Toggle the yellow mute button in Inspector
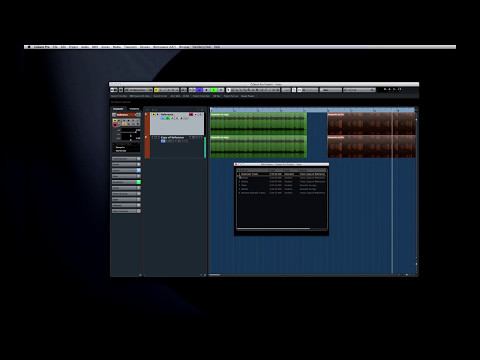480x360 pixels. (x=115, y=120)
